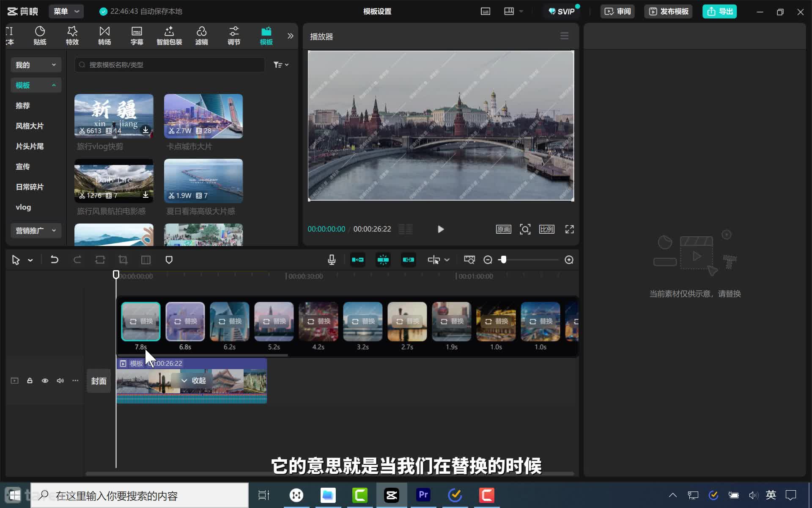Image resolution: width=812 pixels, height=508 pixels.
Task: Click the 封面 cover button
Action: (x=99, y=381)
